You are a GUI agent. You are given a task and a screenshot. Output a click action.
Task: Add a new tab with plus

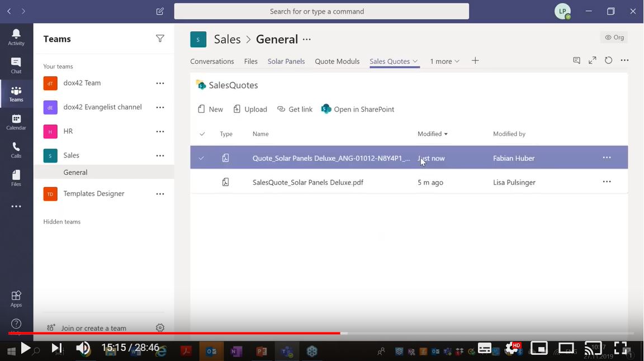click(x=475, y=61)
